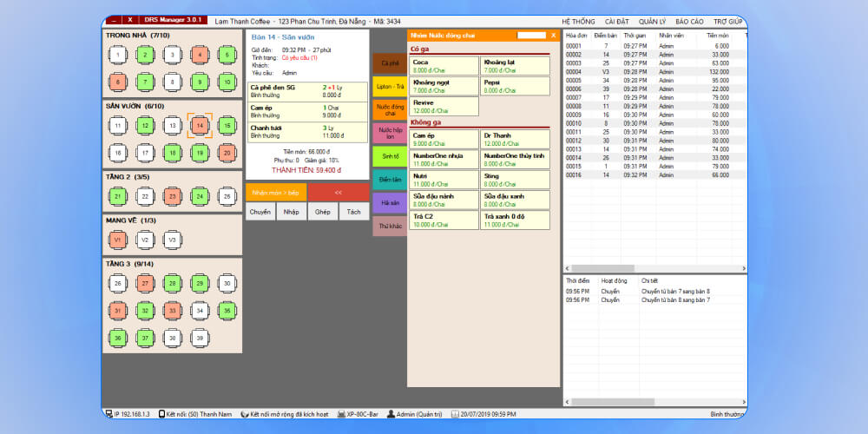This screenshot has width=868, height=434.
Task: Choose table 23 on Tầng 2
Action: pos(173,197)
